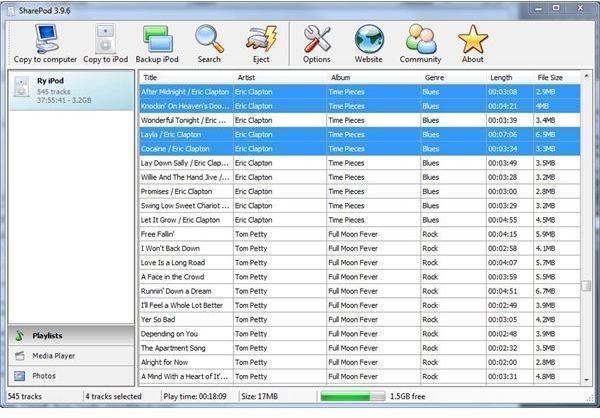Select the Swing Low Sweet Chariot track
600x418 pixels.
(x=360, y=206)
